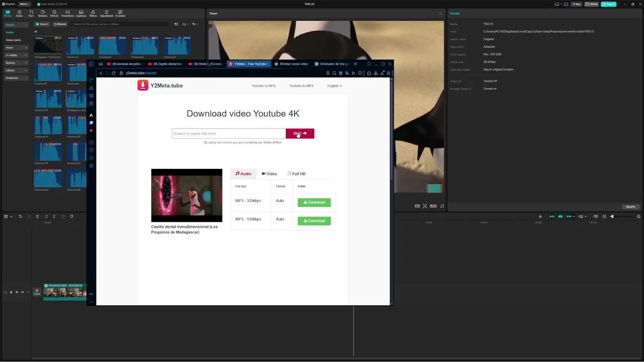Viewport: 644px width, 362px height.
Task: Open the Twitch icon in browser sidebar
Action: pyautogui.click(x=91, y=123)
